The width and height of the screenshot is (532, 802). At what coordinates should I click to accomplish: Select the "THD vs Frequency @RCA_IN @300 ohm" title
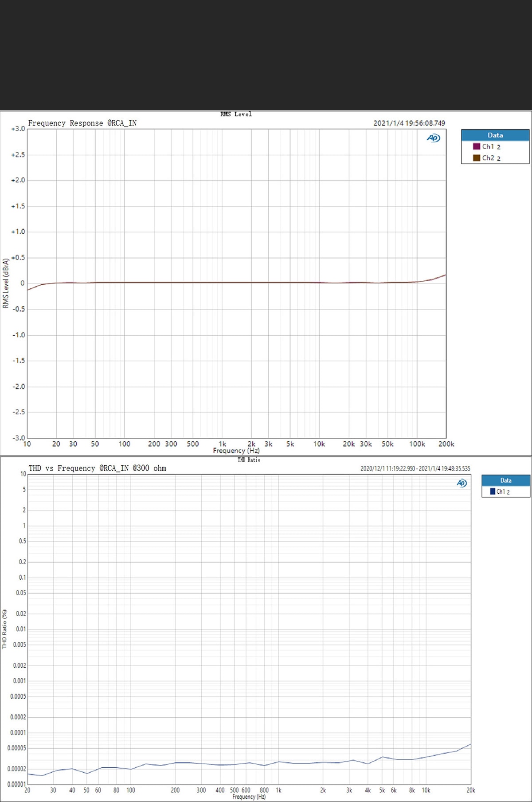(98, 468)
